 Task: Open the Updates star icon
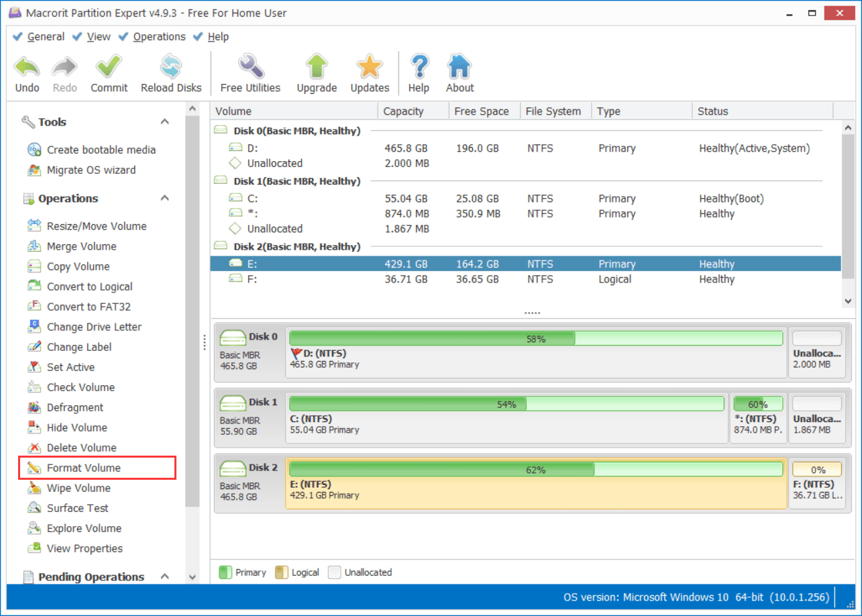pyautogui.click(x=370, y=68)
